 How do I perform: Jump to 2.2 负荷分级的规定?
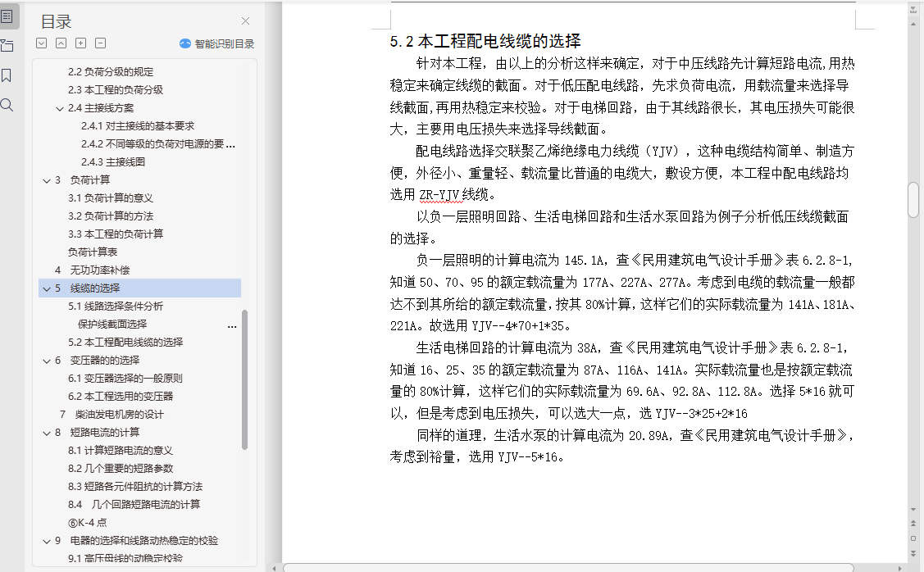[x=111, y=72]
